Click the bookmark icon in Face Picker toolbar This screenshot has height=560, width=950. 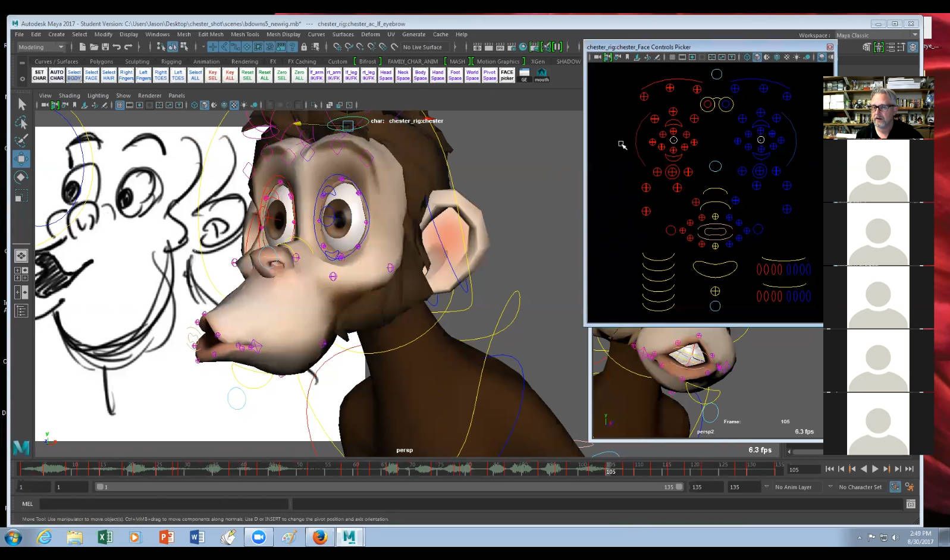[627, 57]
